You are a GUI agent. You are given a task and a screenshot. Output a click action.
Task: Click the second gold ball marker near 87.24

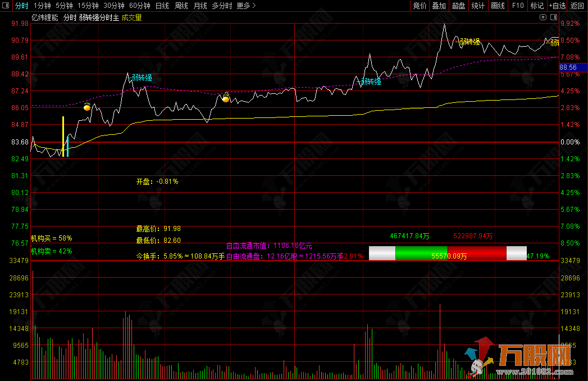click(226, 99)
